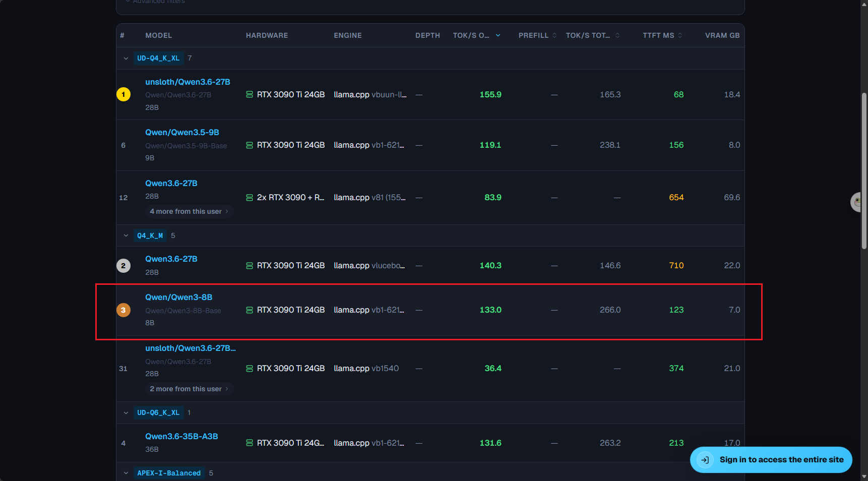Click the total tok/s value 266.0
Viewport: 868px width, 481px height.
pyautogui.click(x=610, y=310)
